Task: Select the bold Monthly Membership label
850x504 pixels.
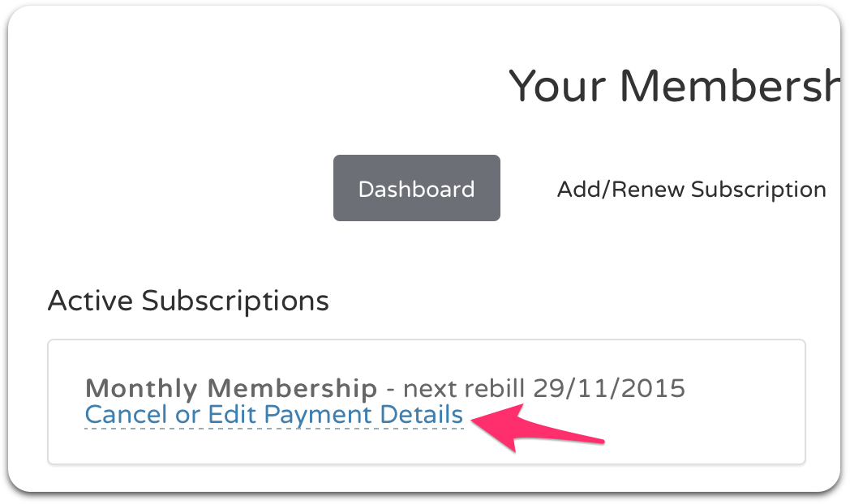Action: point(230,388)
